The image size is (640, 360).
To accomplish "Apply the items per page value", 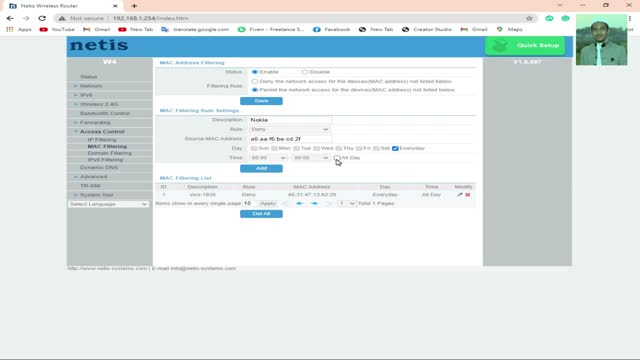I will [268, 203].
